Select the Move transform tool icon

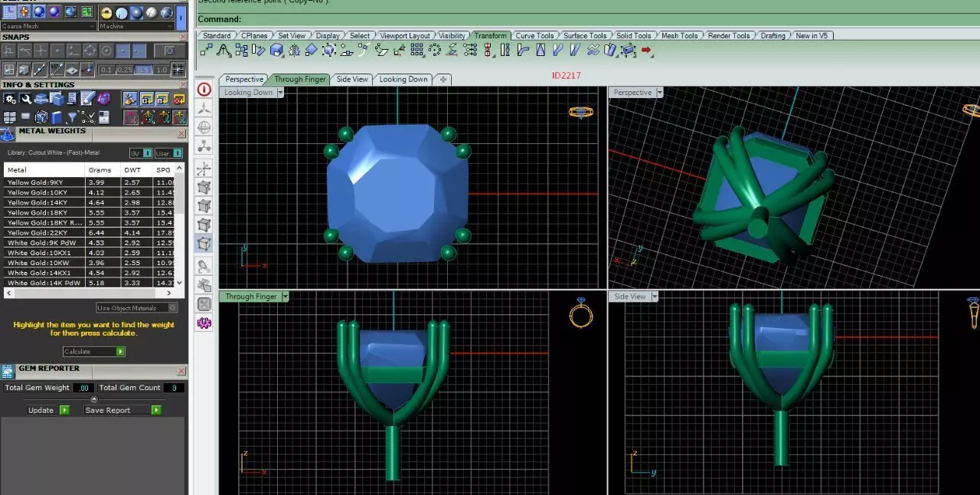tap(206, 50)
